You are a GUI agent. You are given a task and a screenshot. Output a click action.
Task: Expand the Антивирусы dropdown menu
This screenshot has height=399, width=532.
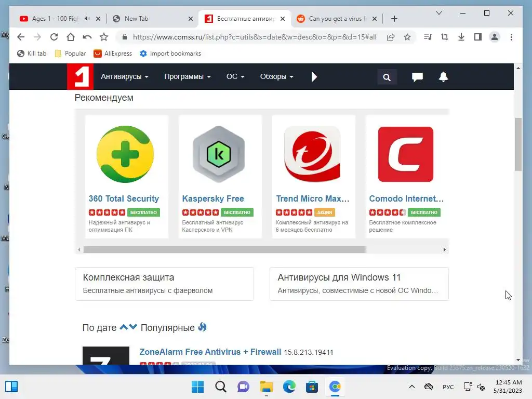point(125,77)
